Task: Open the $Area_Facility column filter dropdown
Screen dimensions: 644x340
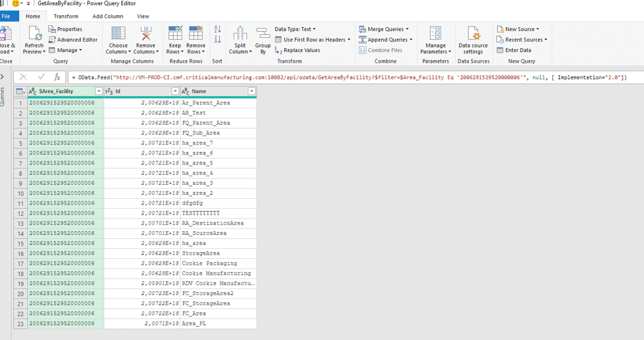Action: point(99,91)
